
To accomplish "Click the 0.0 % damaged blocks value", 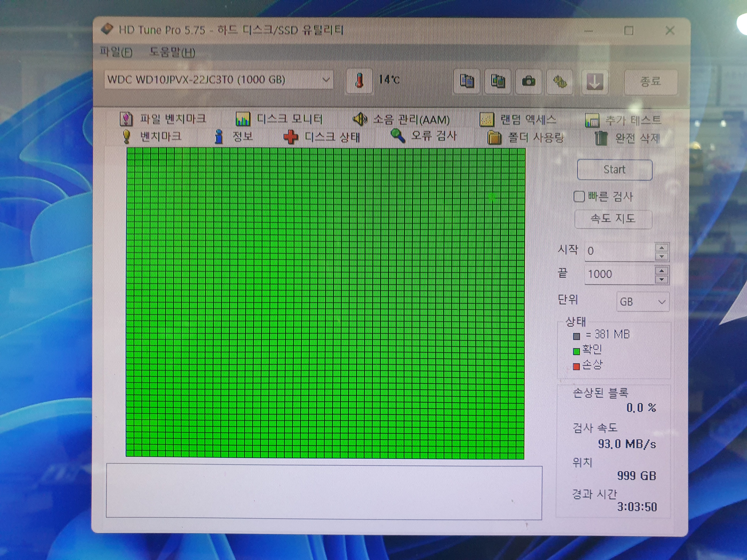I will click(641, 408).
